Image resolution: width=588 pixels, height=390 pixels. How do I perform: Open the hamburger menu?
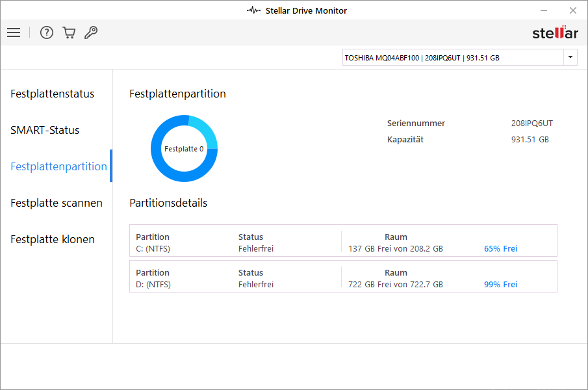click(x=14, y=32)
